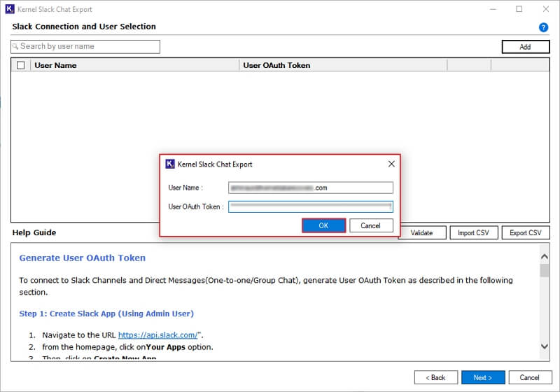Click the Add button

tap(526, 47)
